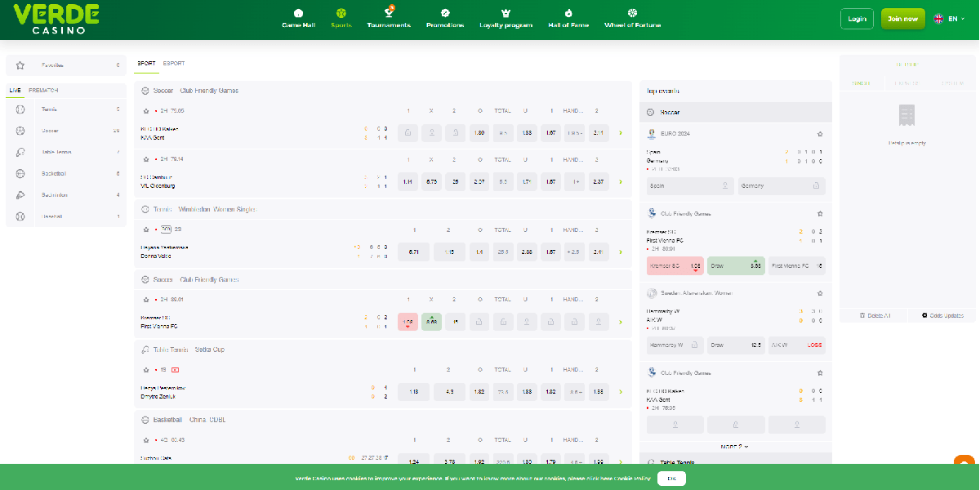Switch to the ESPORT tab
Screen dimensions: 980x490
coord(174,63)
